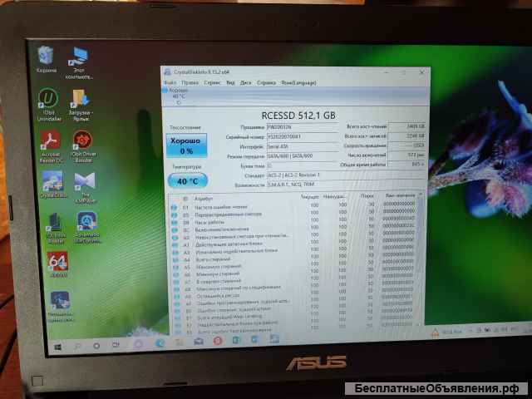Viewport: 532px width, 399px height.
Task: Open the bottom-most desktop shortcut icon
Action: coord(60,306)
